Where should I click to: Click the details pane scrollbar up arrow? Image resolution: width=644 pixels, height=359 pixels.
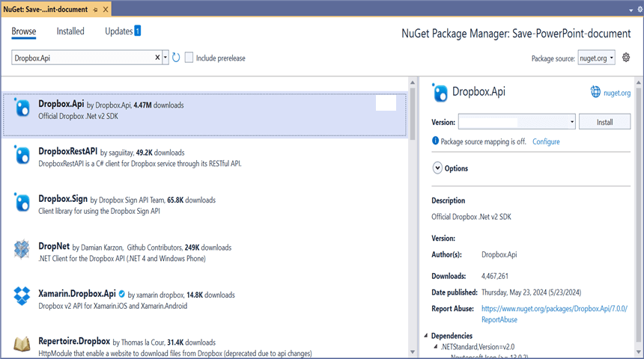coord(638,82)
